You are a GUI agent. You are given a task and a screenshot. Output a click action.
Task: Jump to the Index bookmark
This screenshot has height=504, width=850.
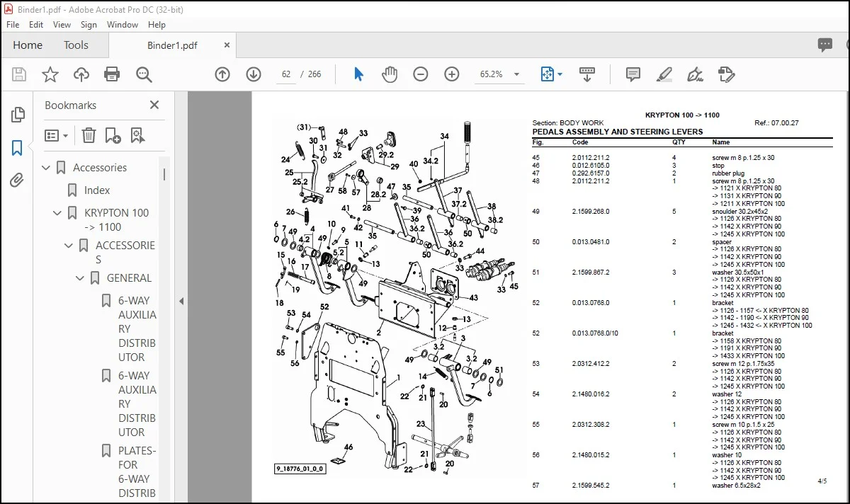[97, 190]
